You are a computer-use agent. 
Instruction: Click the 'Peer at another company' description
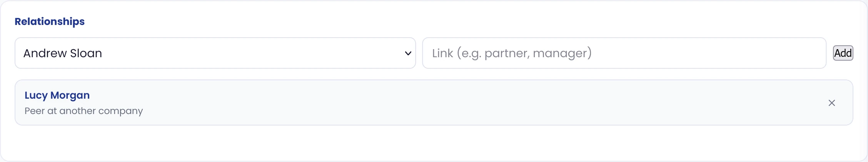[83, 111]
